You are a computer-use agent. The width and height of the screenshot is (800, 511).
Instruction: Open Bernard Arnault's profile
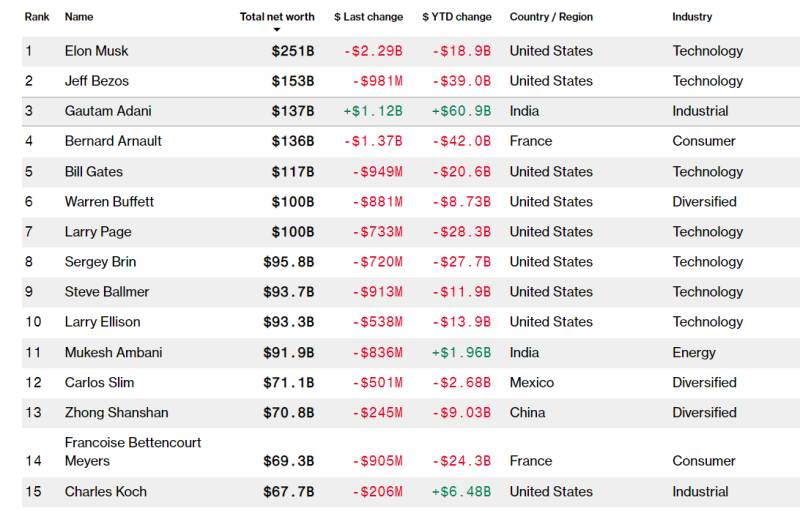pyautogui.click(x=113, y=141)
